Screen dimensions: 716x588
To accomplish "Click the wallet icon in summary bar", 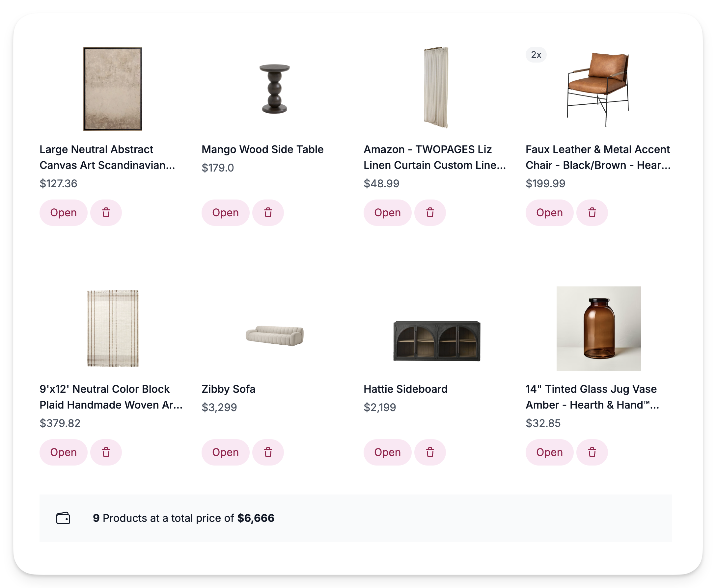I will [64, 518].
